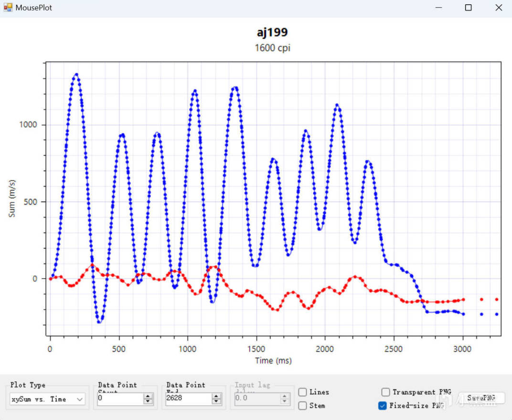
Task: Click the x-axis tick label 2000
Action: click(325, 349)
